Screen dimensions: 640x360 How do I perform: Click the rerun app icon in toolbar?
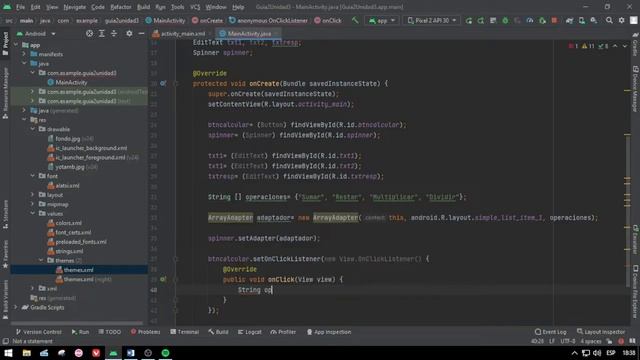pyautogui.click(x=468, y=20)
